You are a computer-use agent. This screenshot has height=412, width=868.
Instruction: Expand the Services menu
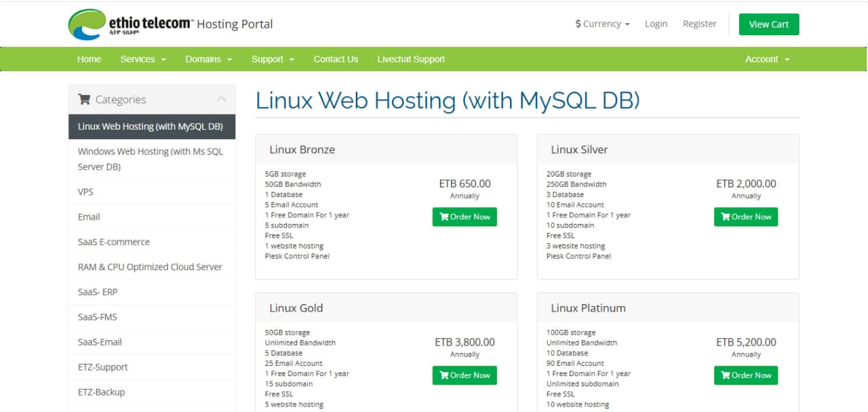[x=143, y=59]
